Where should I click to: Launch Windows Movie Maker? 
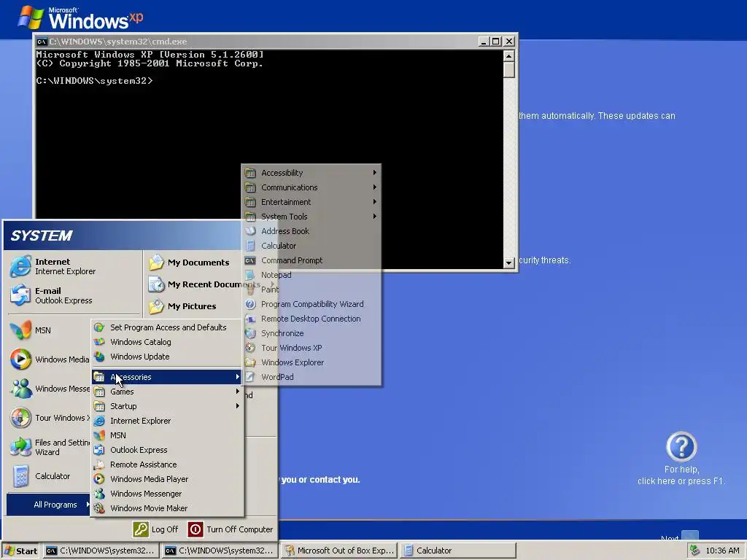coord(167,508)
